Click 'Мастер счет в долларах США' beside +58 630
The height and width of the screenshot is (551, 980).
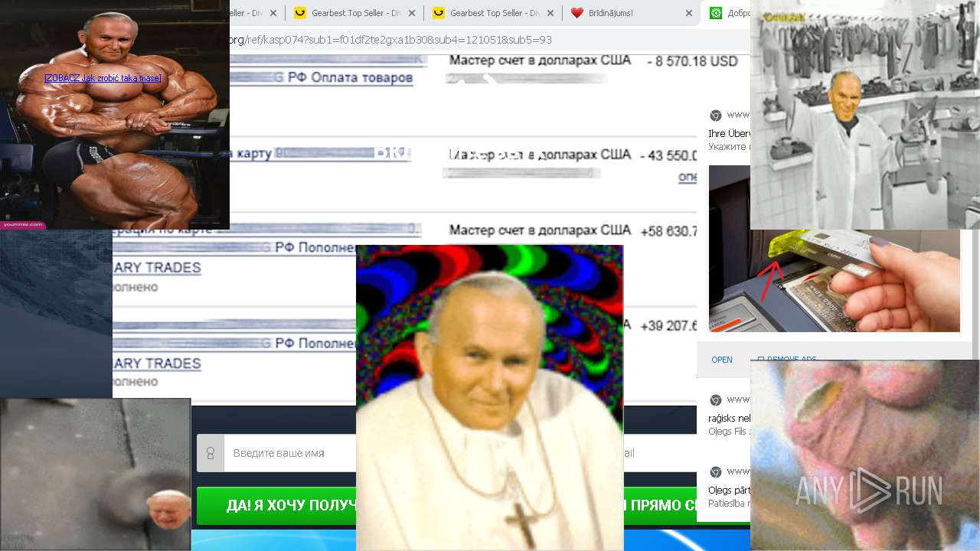coord(540,230)
